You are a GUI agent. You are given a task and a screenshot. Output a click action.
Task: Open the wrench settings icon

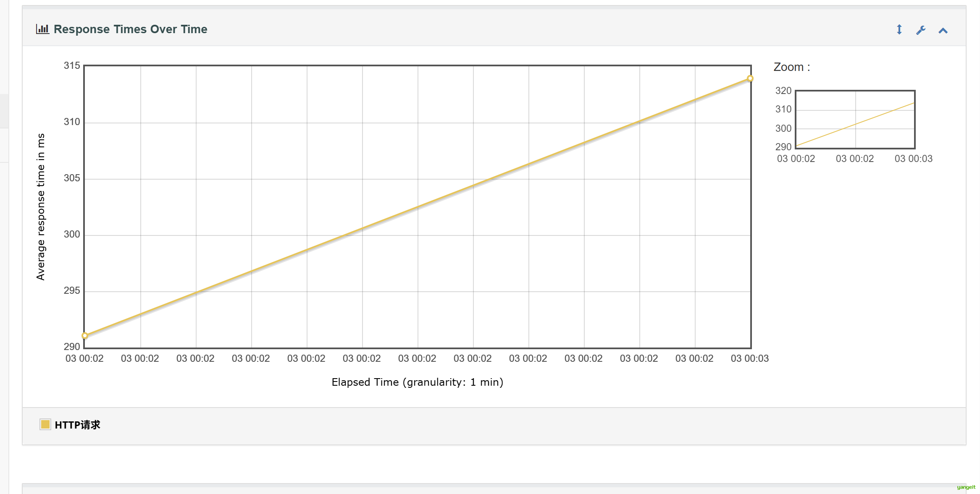click(921, 30)
